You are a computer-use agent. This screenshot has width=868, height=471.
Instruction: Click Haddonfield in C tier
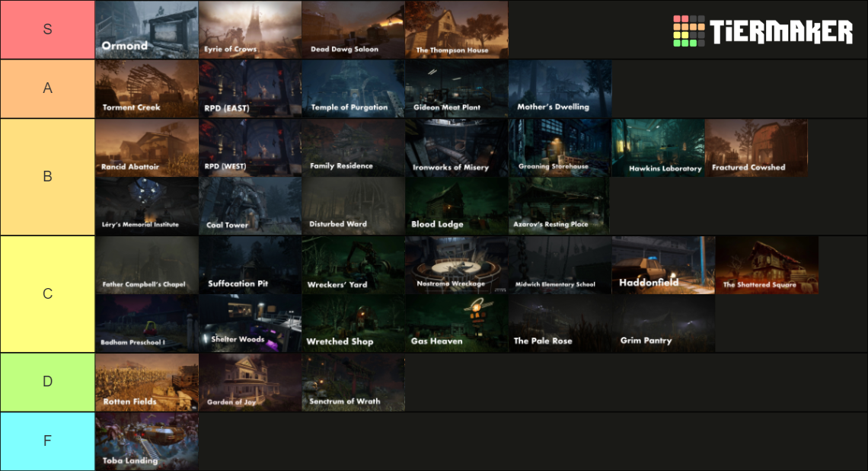coord(662,264)
